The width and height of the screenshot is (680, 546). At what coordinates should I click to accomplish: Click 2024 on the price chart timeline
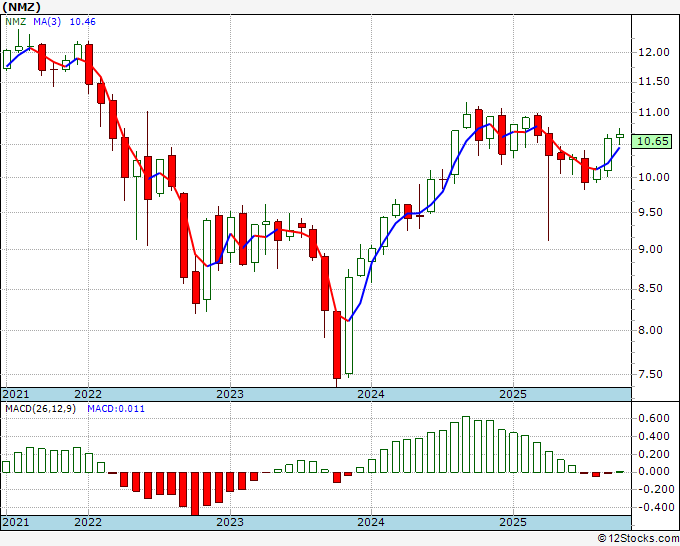coord(371,394)
